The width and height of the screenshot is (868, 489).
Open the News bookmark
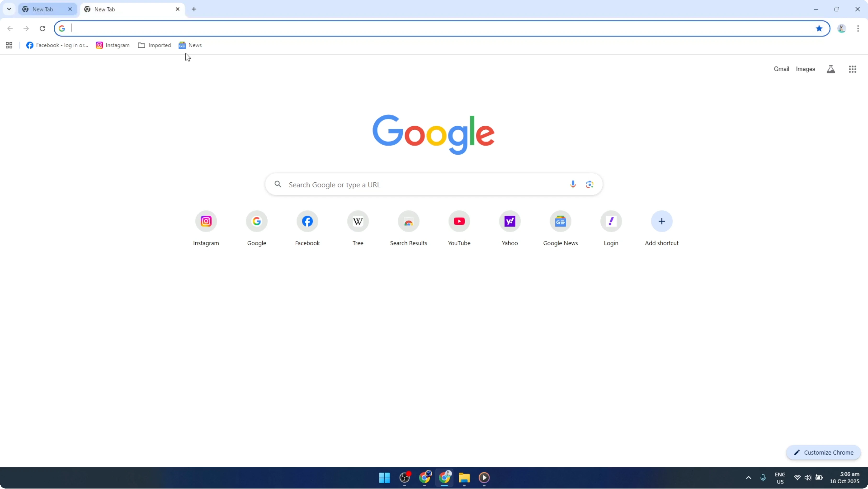click(x=190, y=45)
